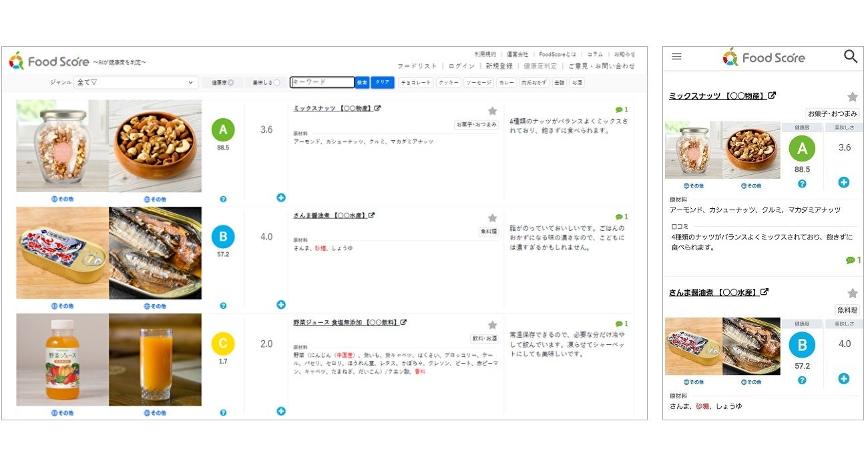Tap the magnifier search icon in mobile view
The image size is (868, 467).
850,57
